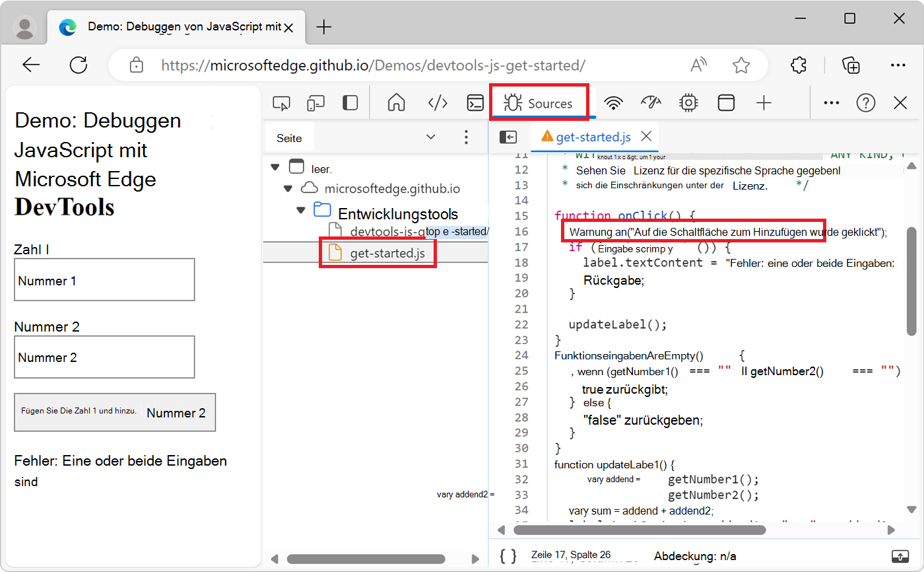Open the Seite pane dropdown chevron
The width and height of the screenshot is (924, 572).
coord(431,137)
